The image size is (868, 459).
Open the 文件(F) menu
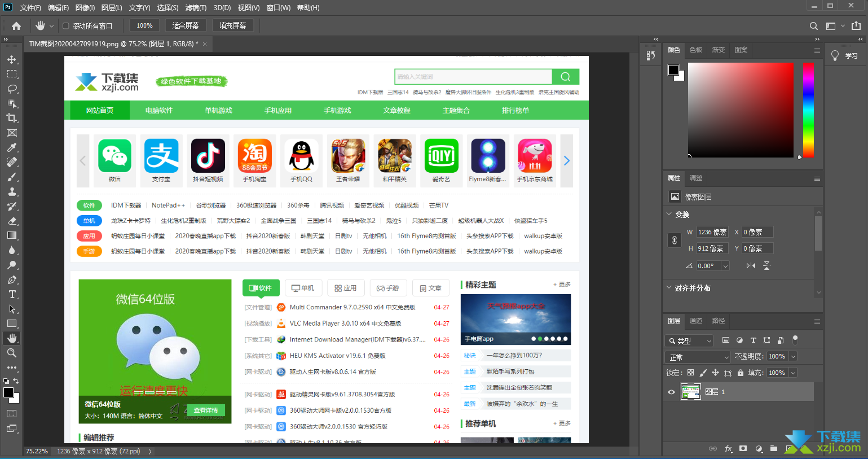pyautogui.click(x=30, y=8)
